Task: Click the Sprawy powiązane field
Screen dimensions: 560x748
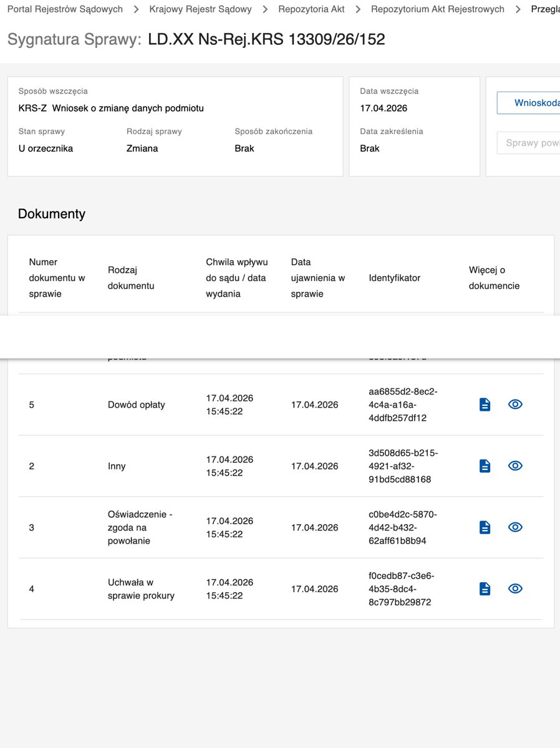Action: click(x=528, y=143)
